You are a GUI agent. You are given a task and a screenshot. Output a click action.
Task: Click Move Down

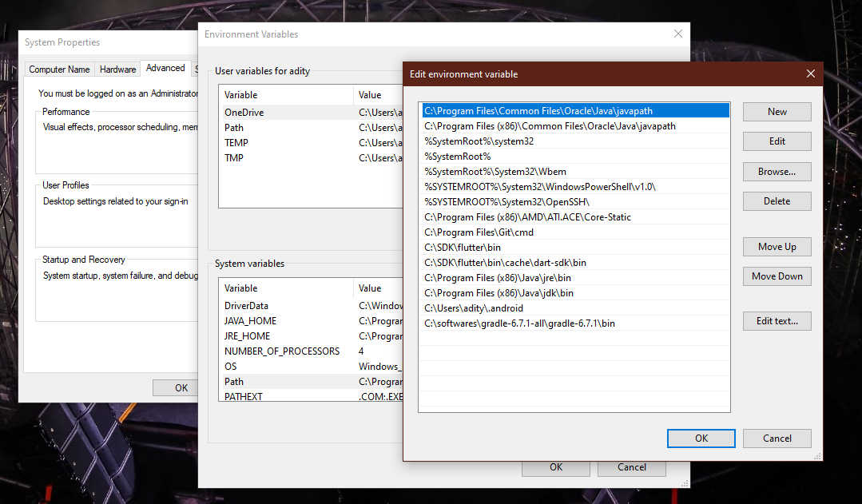[x=776, y=276]
